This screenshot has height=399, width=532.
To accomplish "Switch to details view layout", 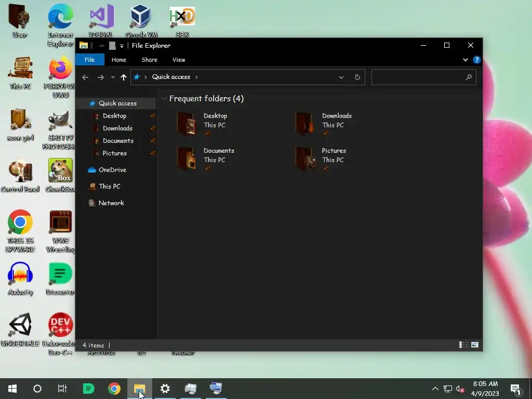I will 463,345.
